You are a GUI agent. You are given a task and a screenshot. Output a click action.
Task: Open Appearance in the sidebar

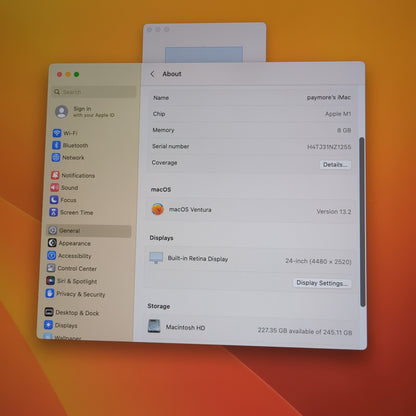[x=69, y=243]
